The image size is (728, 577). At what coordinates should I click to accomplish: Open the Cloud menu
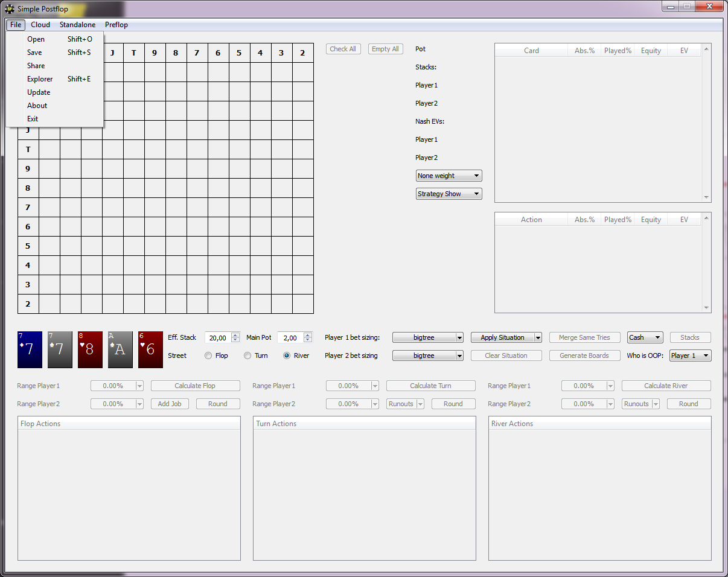tap(40, 25)
